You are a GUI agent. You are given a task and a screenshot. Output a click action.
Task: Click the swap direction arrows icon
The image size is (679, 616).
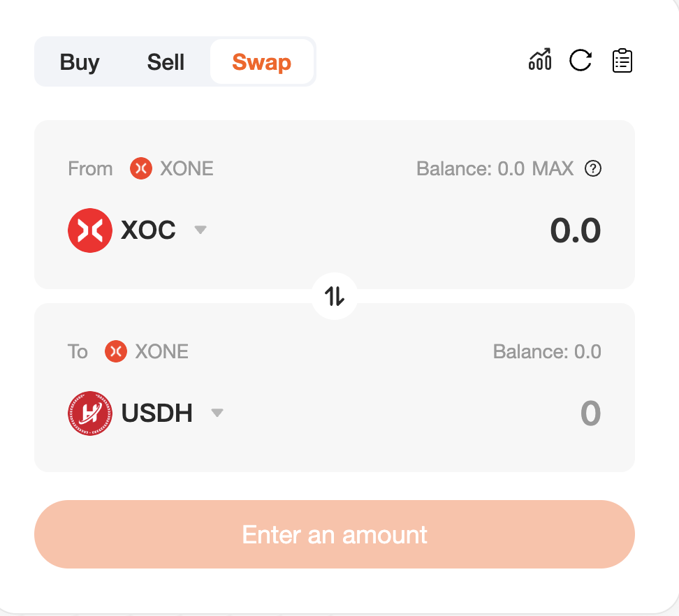coord(335,296)
